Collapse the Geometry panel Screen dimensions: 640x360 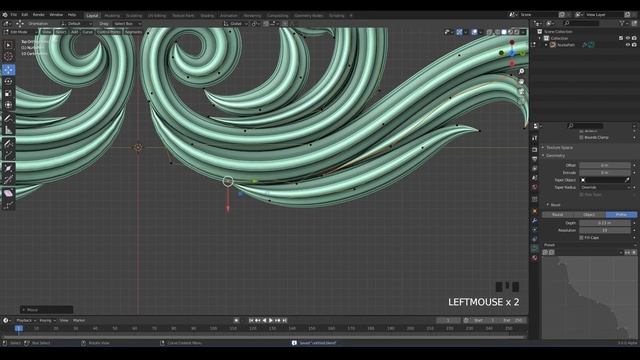[556, 156]
